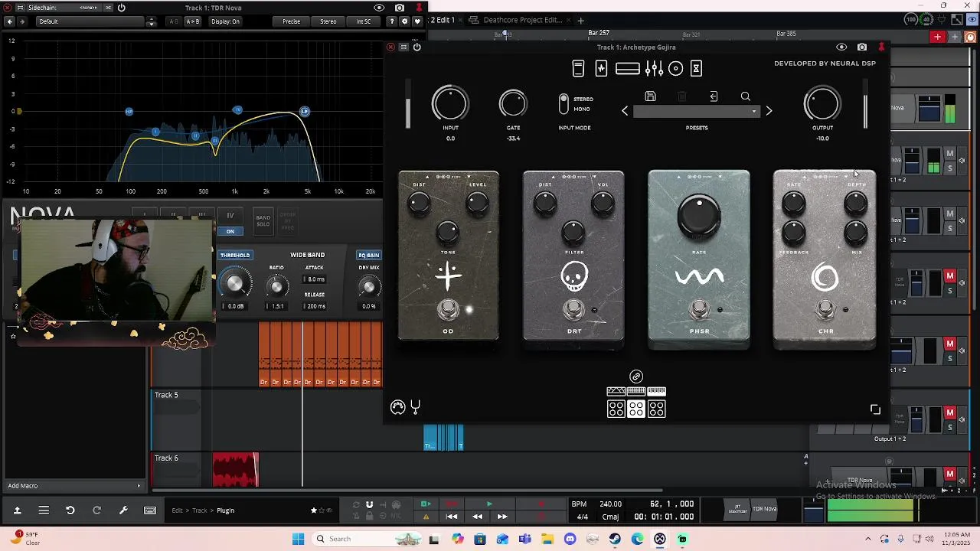Image resolution: width=980 pixels, height=551 pixels.
Task: Click the Display: On button
Action: (x=225, y=21)
